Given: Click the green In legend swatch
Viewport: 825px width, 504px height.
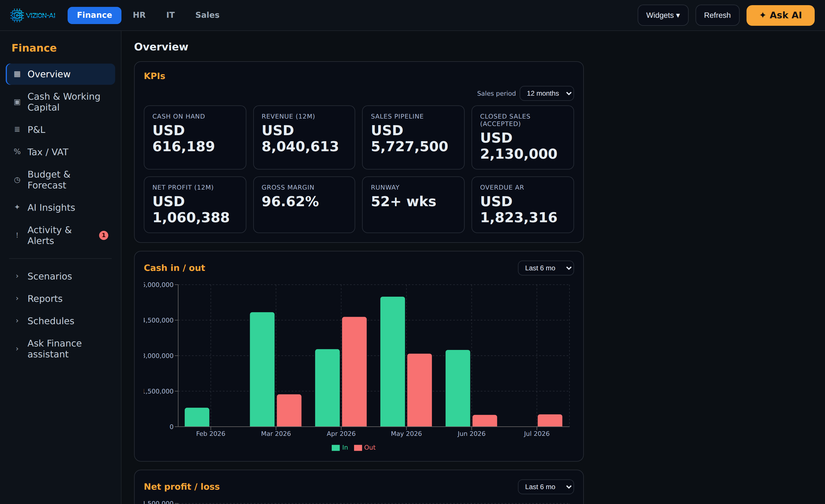Looking at the screenshot, I should tap(335, 448).
